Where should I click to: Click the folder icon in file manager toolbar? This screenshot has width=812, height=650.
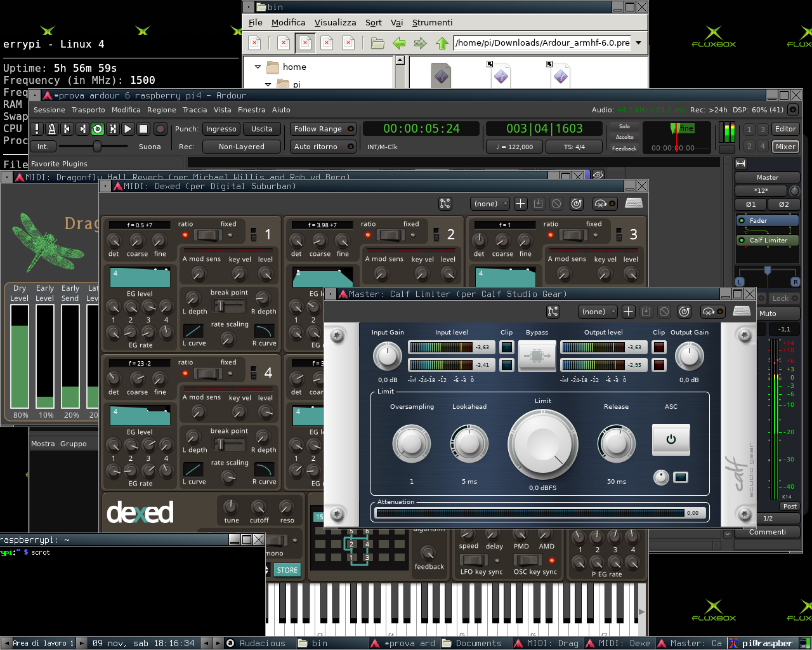377,43
